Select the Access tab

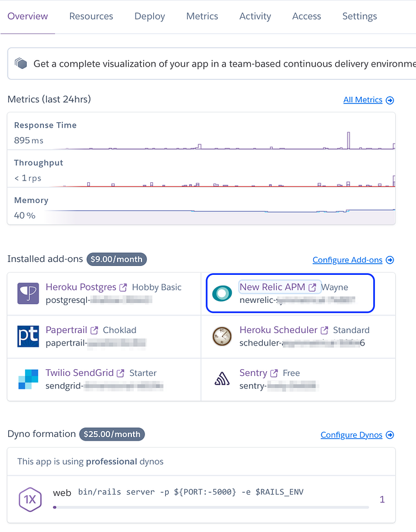pos(307,16)
